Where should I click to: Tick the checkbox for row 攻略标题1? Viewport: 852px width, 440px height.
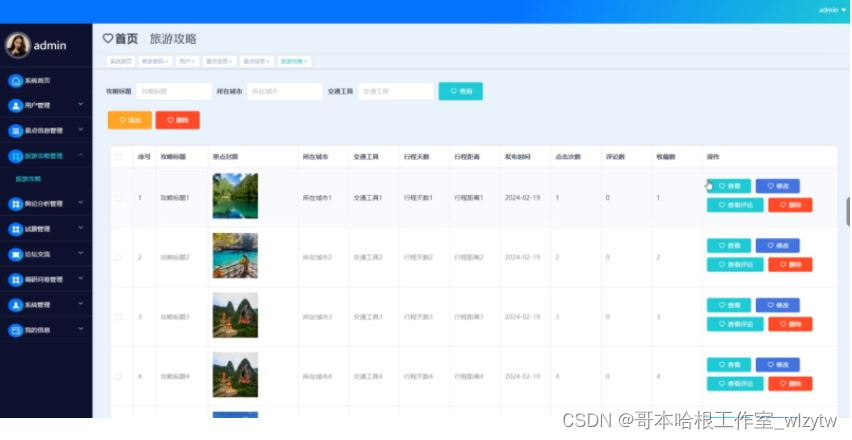[119, 198]
